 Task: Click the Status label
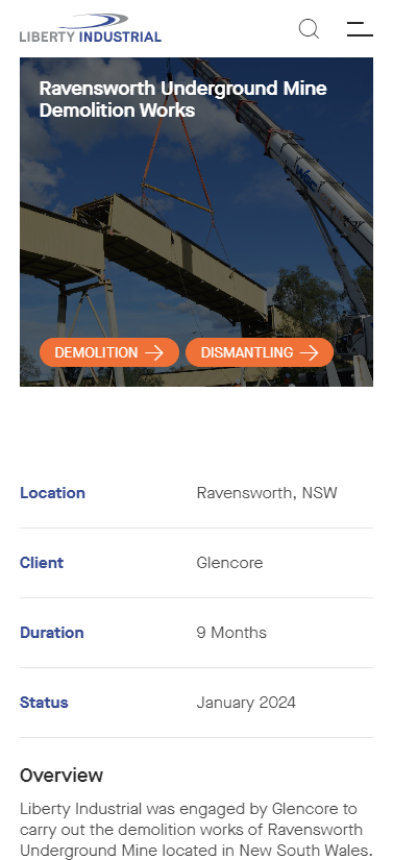[44, 702]
